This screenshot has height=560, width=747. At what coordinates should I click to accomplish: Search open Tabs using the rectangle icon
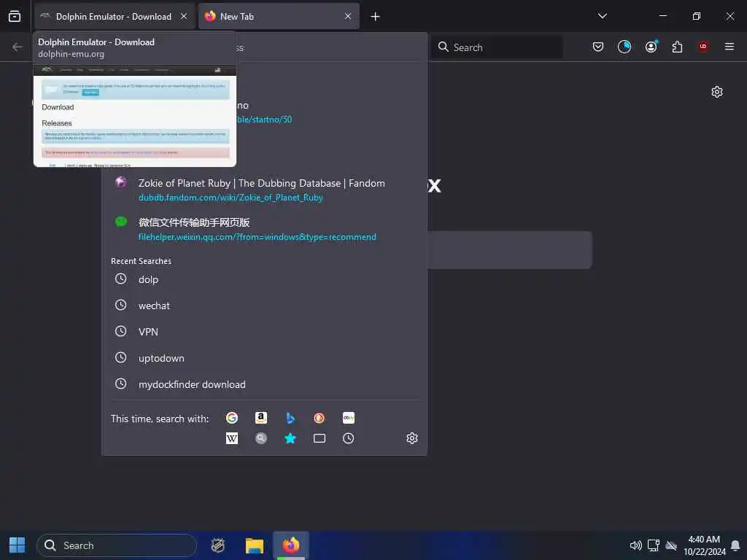click(x=320, y=438)
